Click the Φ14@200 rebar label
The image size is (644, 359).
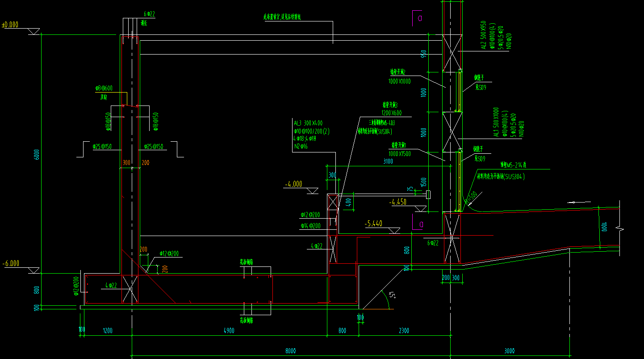point(310,226)
